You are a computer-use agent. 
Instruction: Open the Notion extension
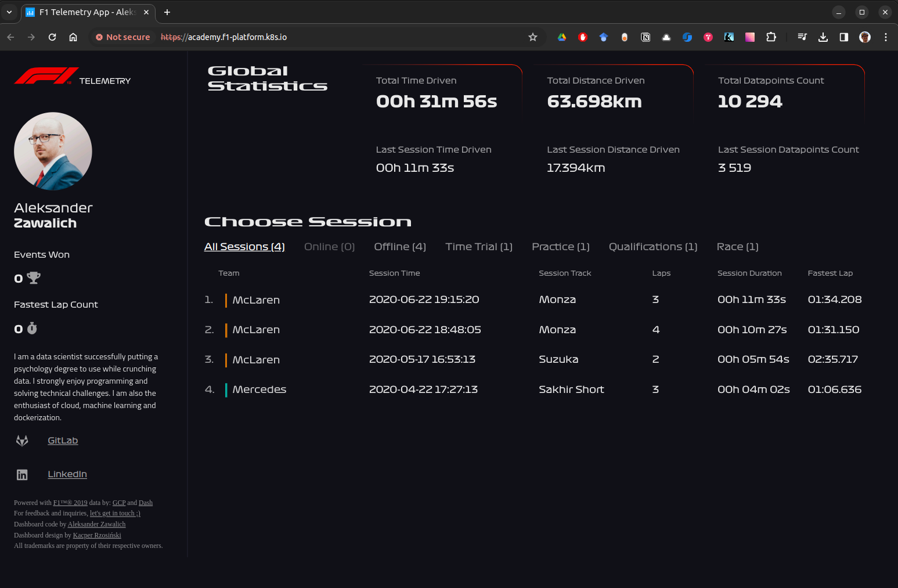point(645,37)
